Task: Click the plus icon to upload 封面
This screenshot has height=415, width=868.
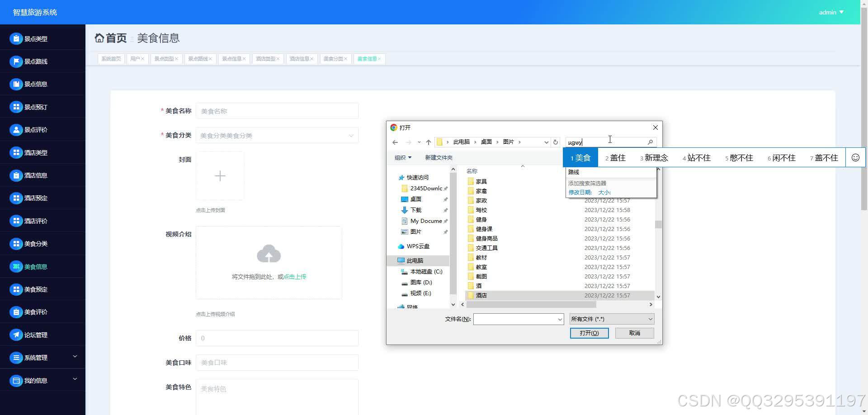Action: (x=220, y=176)
